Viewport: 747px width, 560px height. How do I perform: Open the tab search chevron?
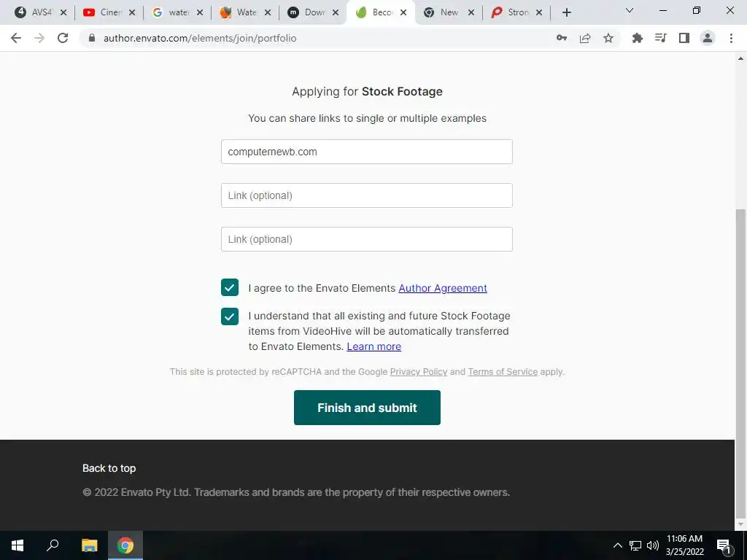coord(630,10)
